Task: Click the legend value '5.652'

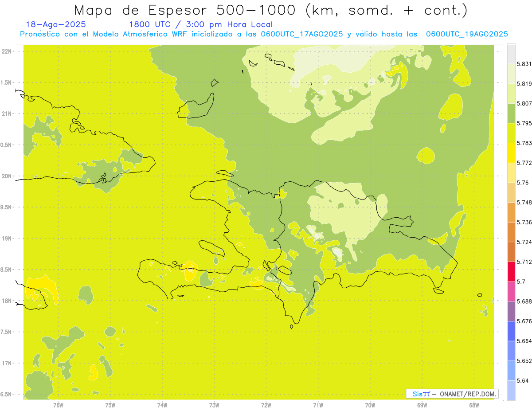Action: click(x=524, y=361)
